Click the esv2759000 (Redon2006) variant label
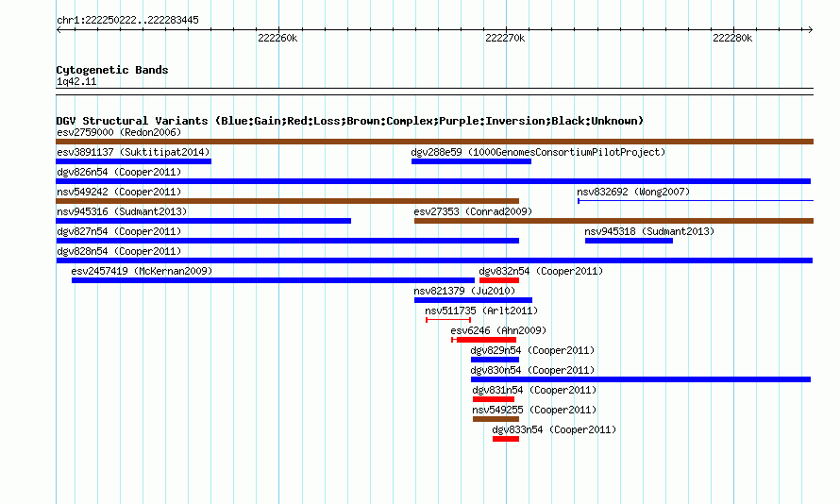 click(x=119, y=132)
